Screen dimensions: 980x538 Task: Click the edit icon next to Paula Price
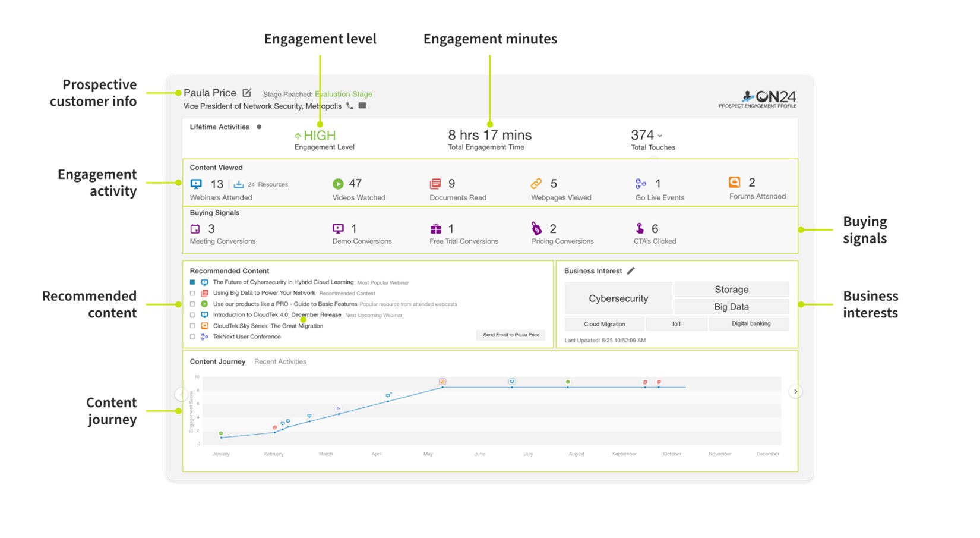coord(247,93)
